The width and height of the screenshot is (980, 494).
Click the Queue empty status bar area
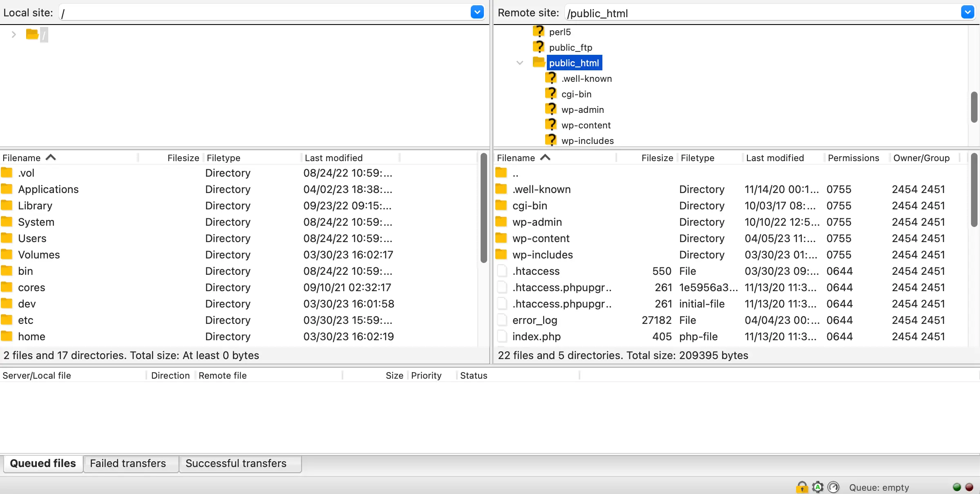[879, 487]
